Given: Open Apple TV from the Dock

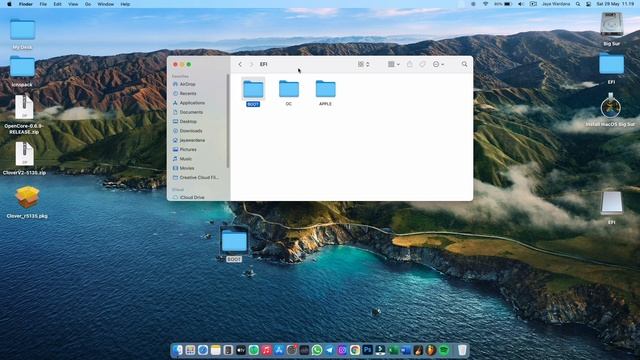Looking at the screenshot, I should click(x=241, y=350).
